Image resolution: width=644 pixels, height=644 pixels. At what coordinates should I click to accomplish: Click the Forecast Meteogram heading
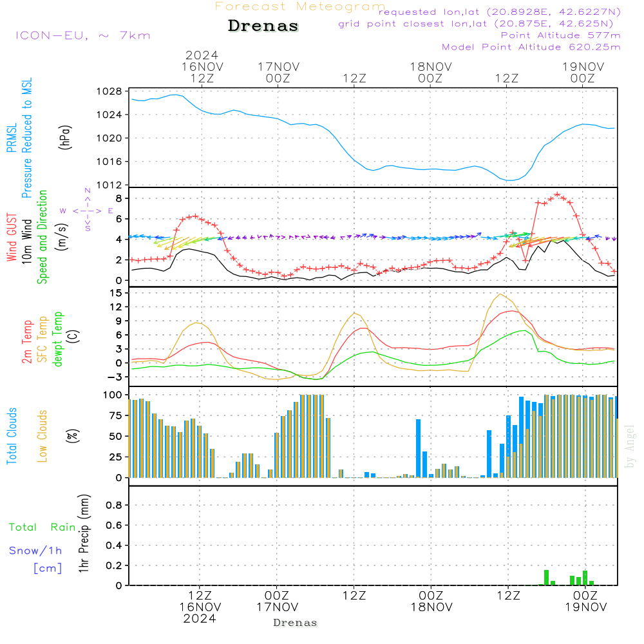(299, 6)
